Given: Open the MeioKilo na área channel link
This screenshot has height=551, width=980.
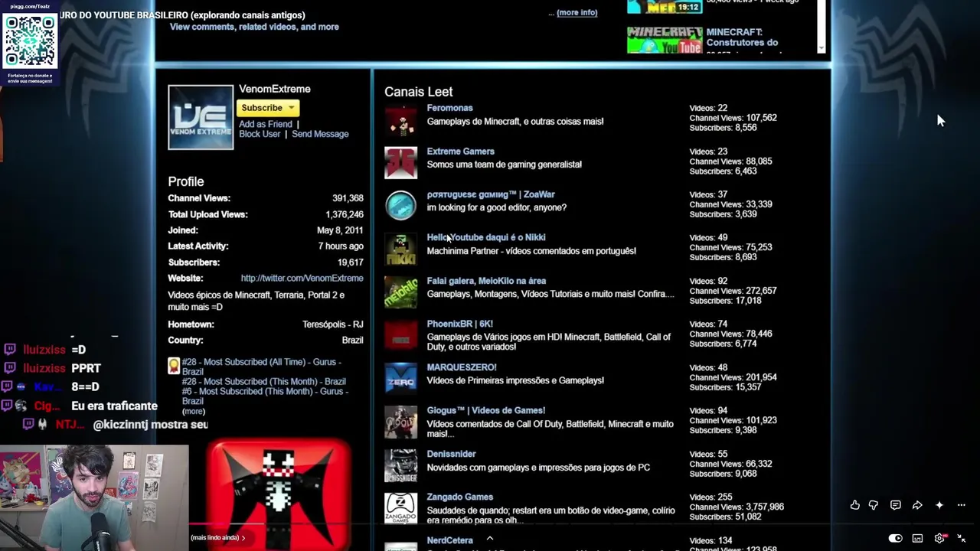Looking at the screenshot, I should pyautogui.click(x=486, y=281).
